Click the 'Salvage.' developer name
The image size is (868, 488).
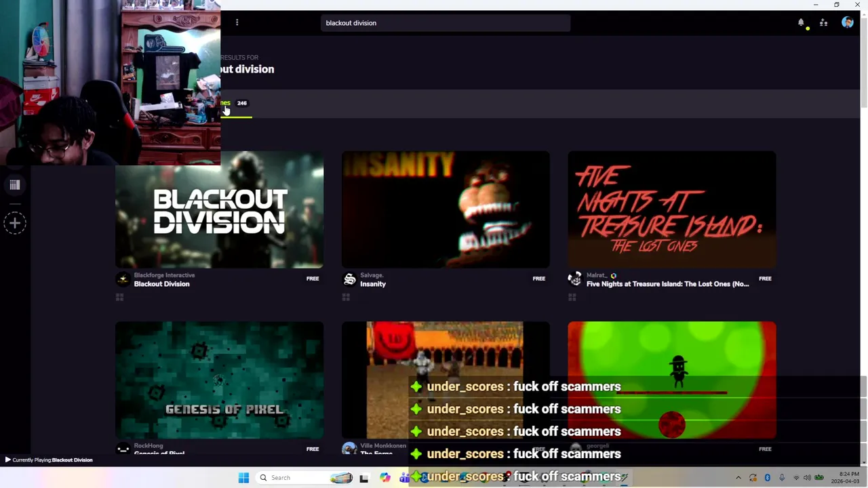coord(372,275)
